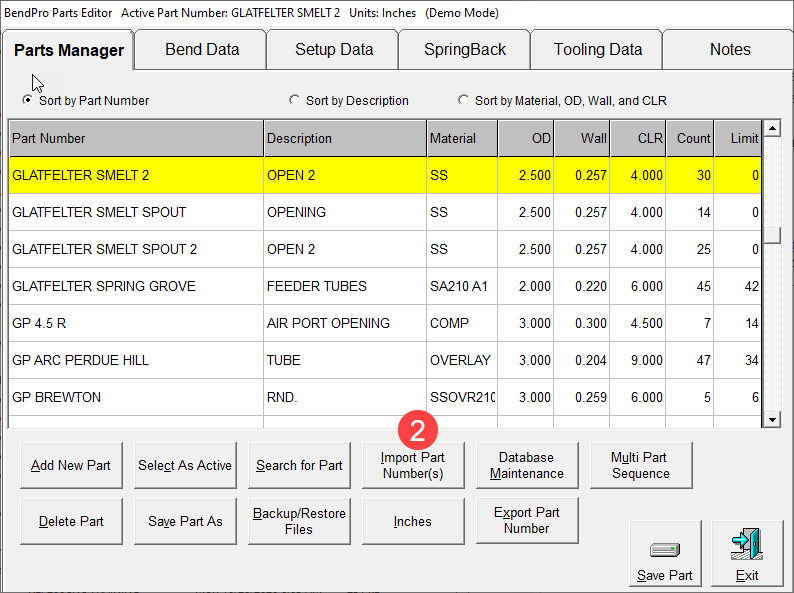The height and width of the screenshot is (593, 794).
Task: Click the Save Part As button
Action: pos(185,522)
